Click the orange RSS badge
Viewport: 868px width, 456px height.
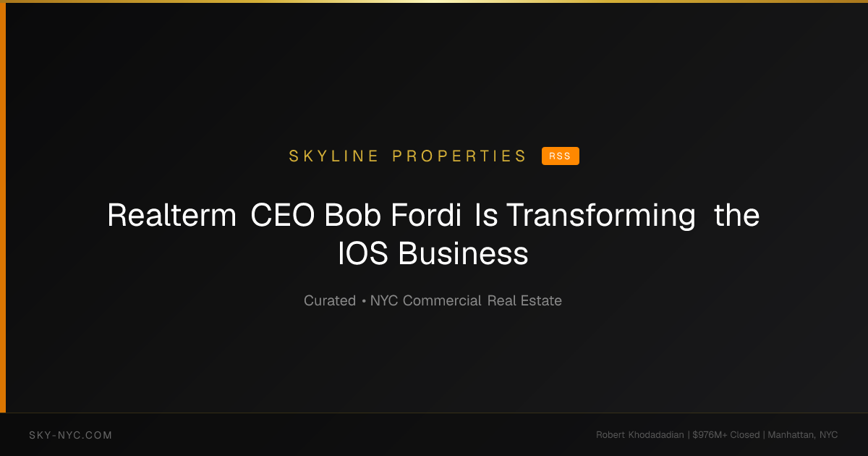[560, 156]
